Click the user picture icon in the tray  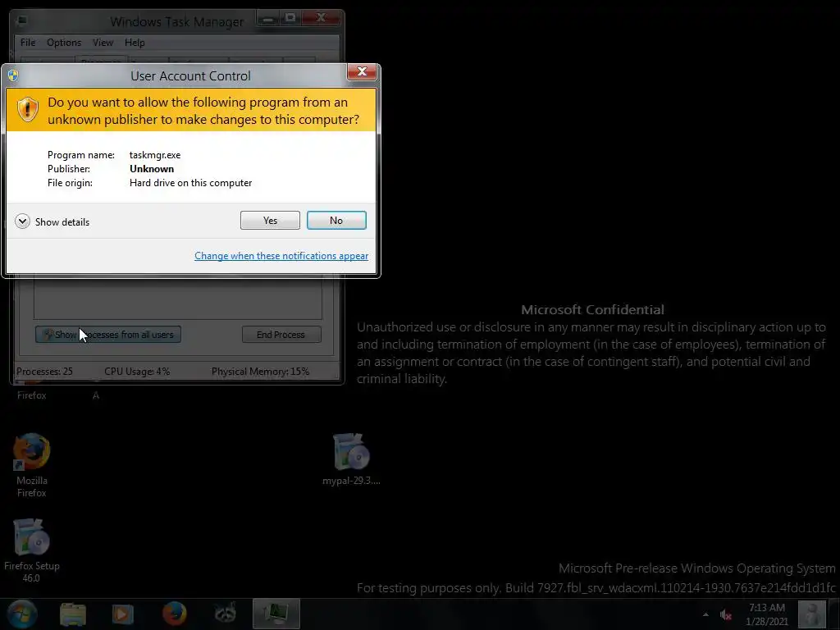[812, 614]
